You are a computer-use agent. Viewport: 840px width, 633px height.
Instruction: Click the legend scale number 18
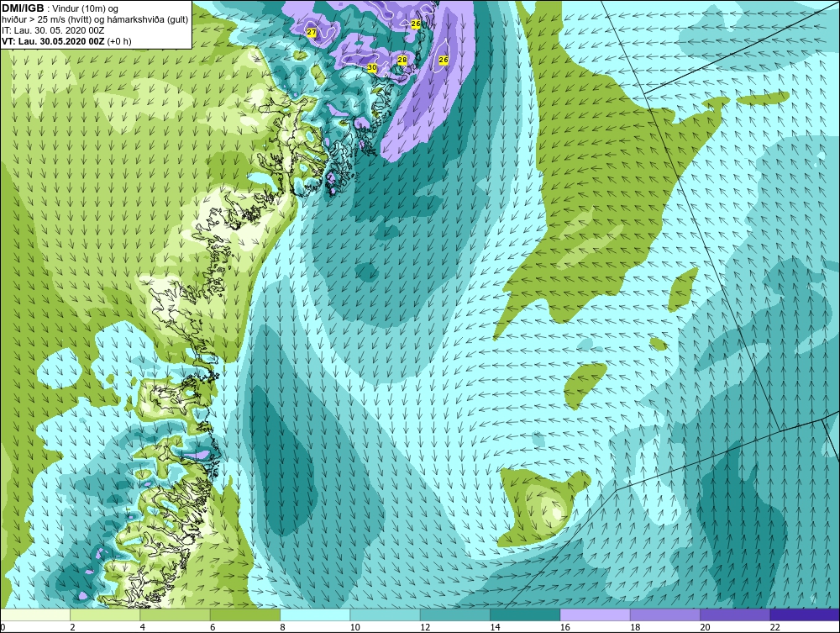click(635, 627)
